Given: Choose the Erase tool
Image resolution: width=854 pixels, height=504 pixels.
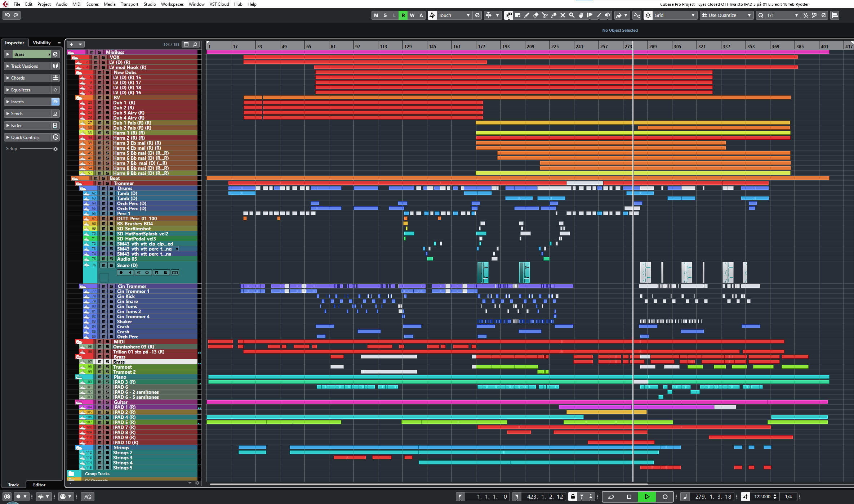Looking at the screenshot, I should click(x=536, y=15).
